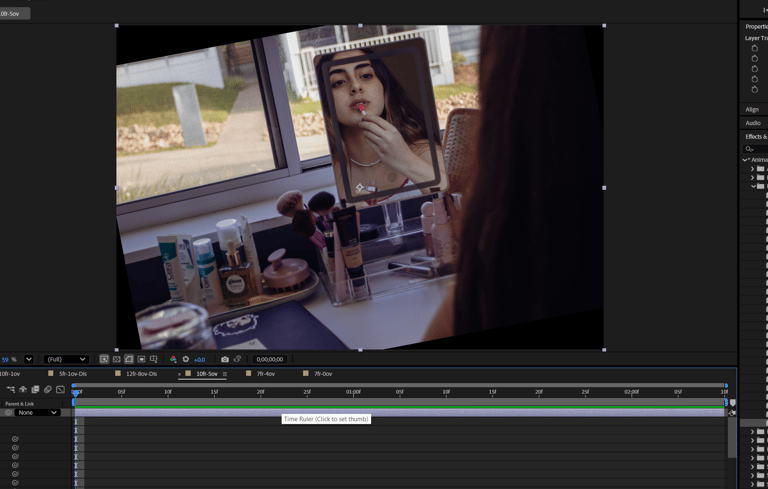768x489 pixels.
Task: Take a snapshot with camera icon
Action: point(225,359)
